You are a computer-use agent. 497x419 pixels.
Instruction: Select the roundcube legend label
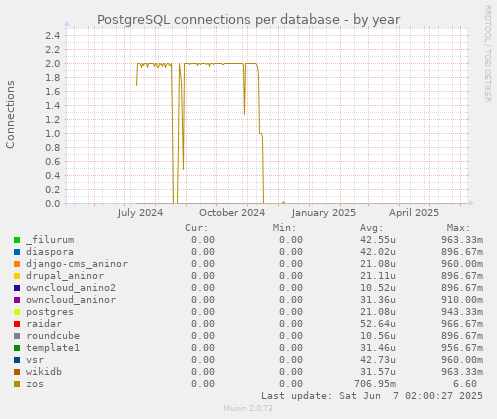pos(53,336)
